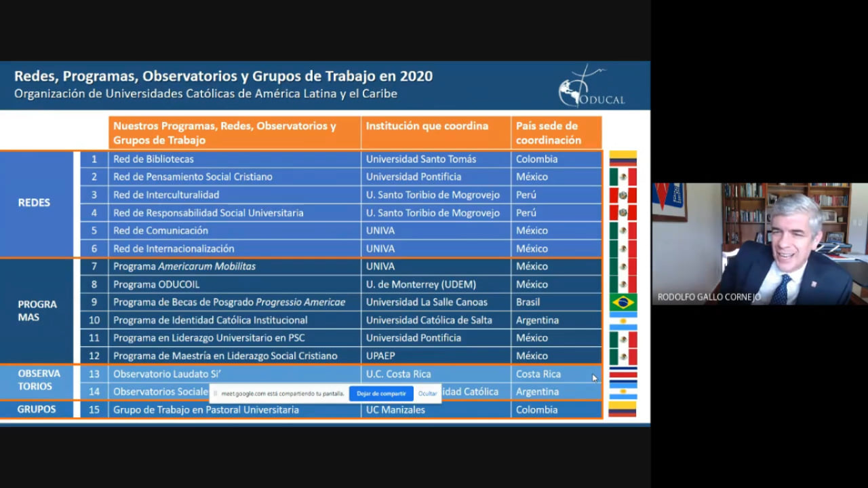Click the 'RODOLFO GALLO CORNEJO' name label

pyautogui.click(x=709, y=297)
